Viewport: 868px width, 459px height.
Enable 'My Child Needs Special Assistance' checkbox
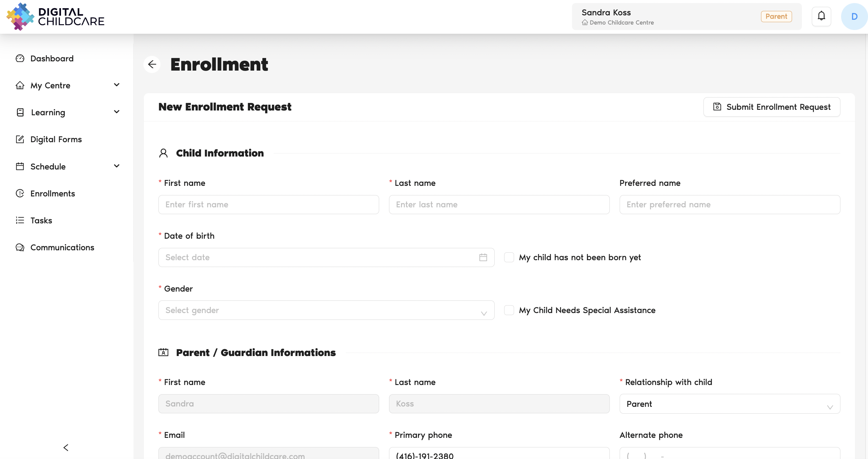tap(509, 310)
